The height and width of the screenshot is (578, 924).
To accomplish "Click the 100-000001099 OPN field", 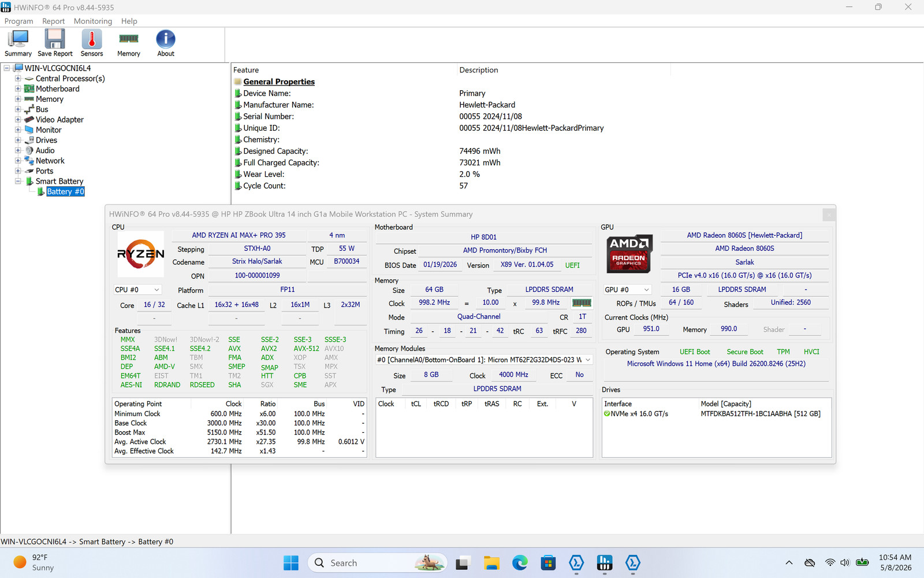I will pyautogui.click(x=257, y=276).
